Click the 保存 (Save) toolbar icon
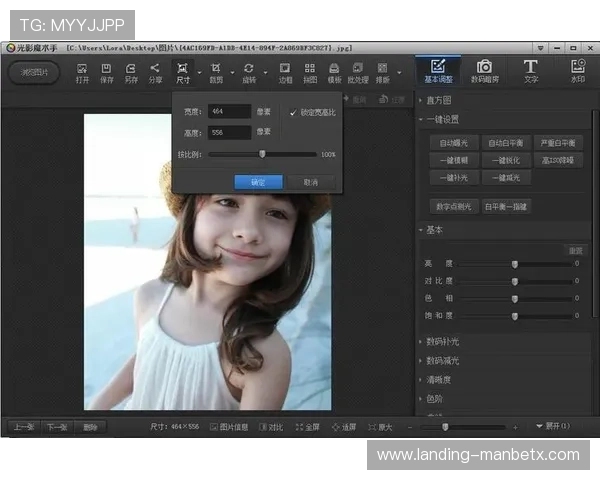This screenshot has height=480, width=600. [x=106, y=70]
